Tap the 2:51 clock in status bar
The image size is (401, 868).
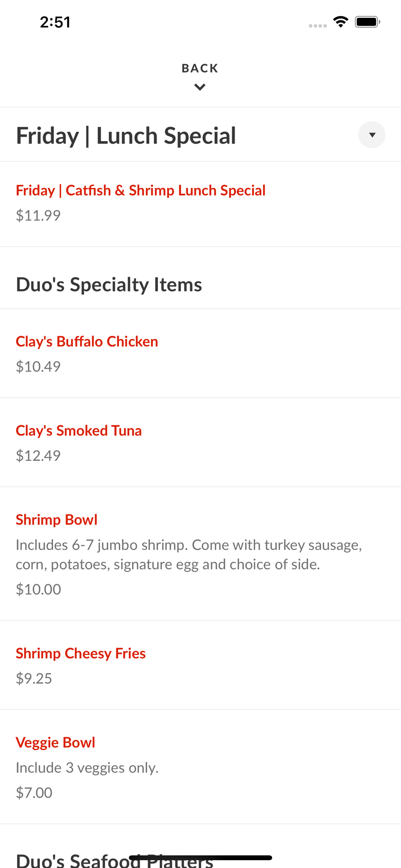click(x=55, y=22)
